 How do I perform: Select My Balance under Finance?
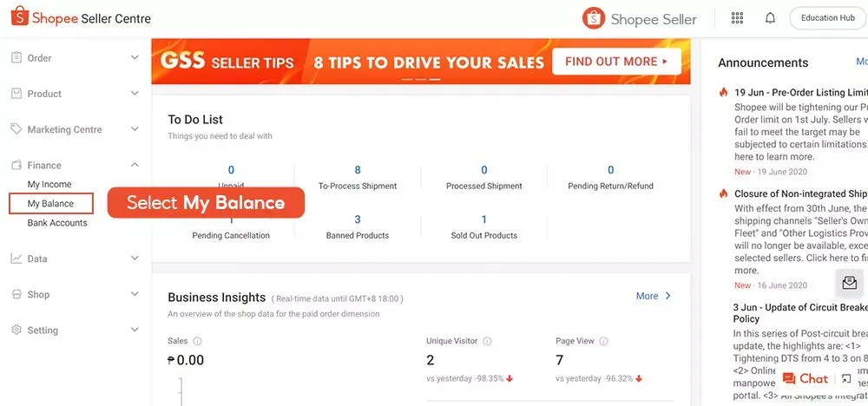pyautogui.click(x=51, y=204)
